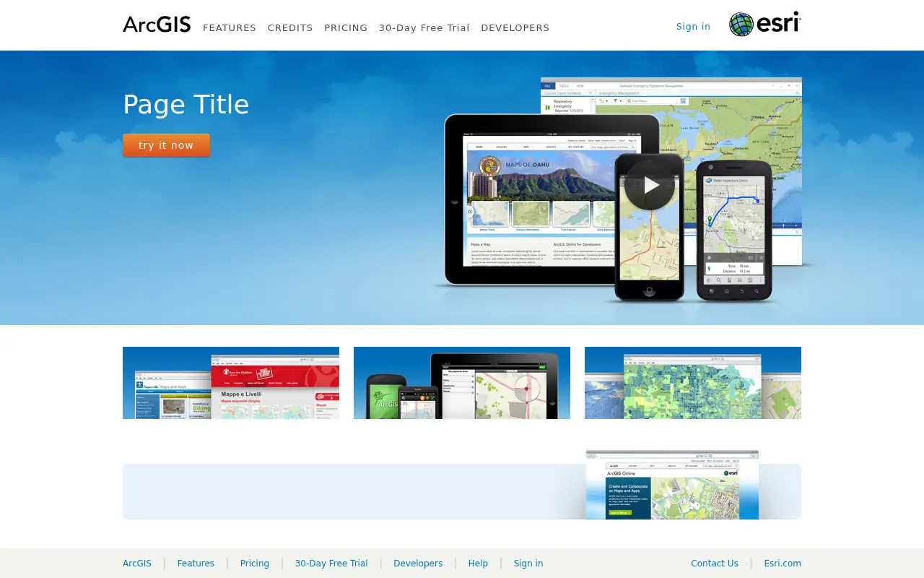Click the Features footer link
This screenshot has width=924, height=578.
196,564
